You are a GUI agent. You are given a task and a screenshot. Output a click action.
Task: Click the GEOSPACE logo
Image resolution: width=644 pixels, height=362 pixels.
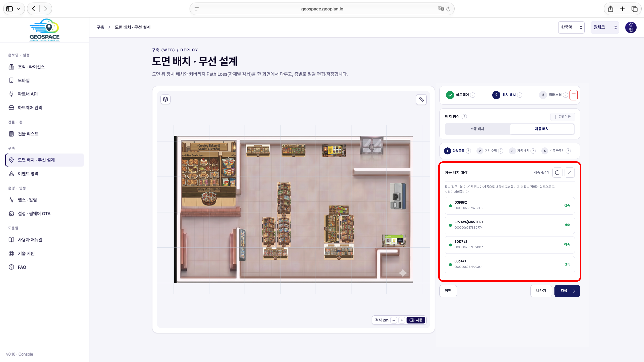click(45, 30)
